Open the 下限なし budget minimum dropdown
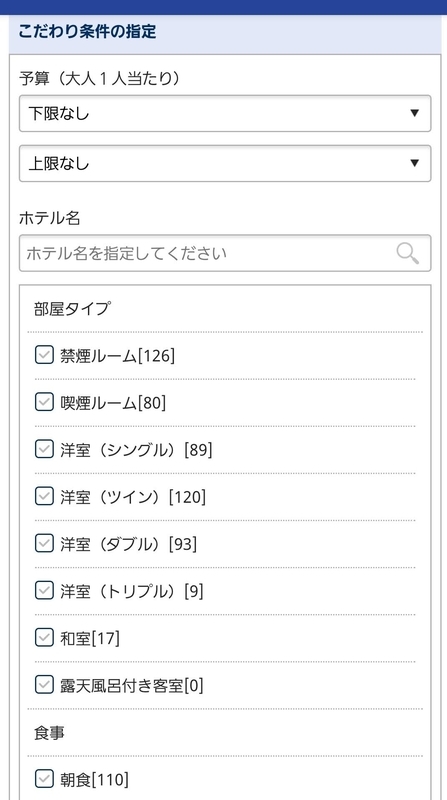The height and width of the screenshot is (800, 447). [225, 113]
